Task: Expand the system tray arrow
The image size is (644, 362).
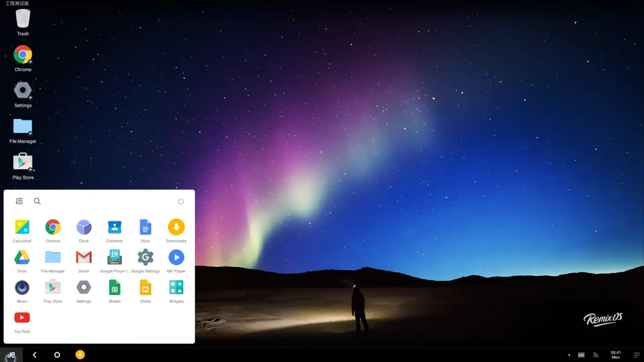Action: [x=569, y=355]
